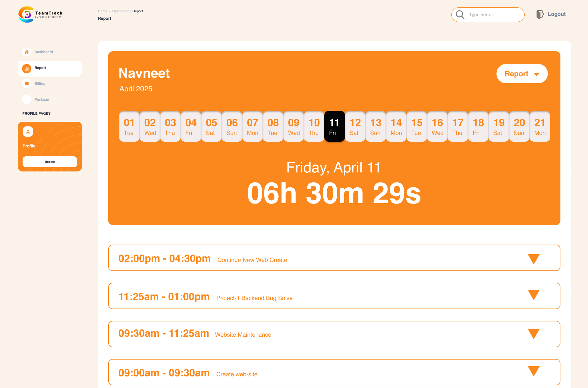
Task: Open the Billing card icon
Action: [27, 84]
